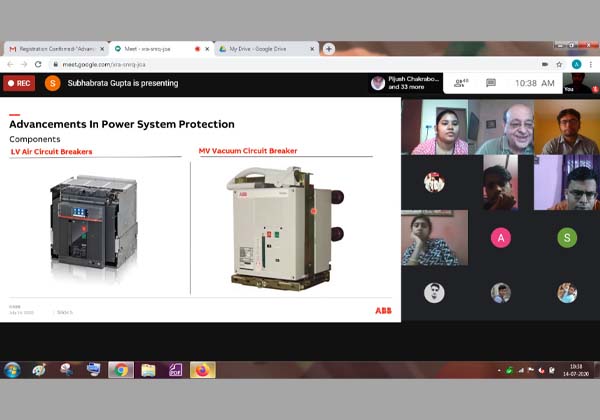600x420 pixels.
Task: Open the Chrome three-dot menu
Action: [x=591, y=64]
